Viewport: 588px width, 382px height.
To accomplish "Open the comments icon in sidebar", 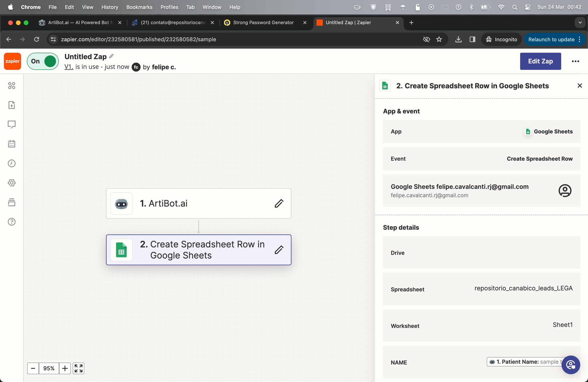I will (11, 124).
